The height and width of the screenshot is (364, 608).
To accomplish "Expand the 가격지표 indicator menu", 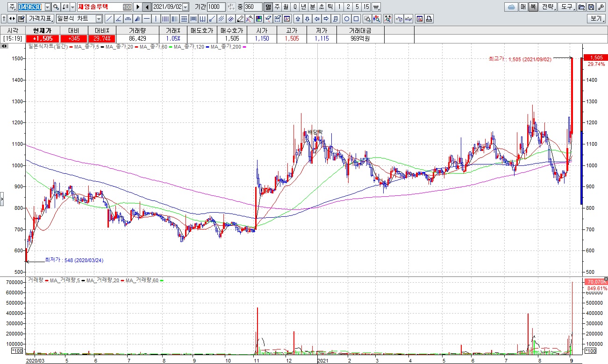I will point(40,19).
